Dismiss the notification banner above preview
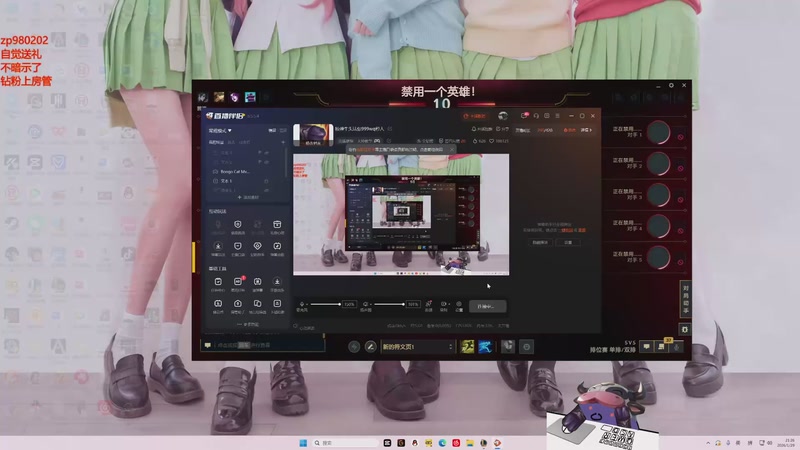This screenshot has height=450, width=800. 452,149
